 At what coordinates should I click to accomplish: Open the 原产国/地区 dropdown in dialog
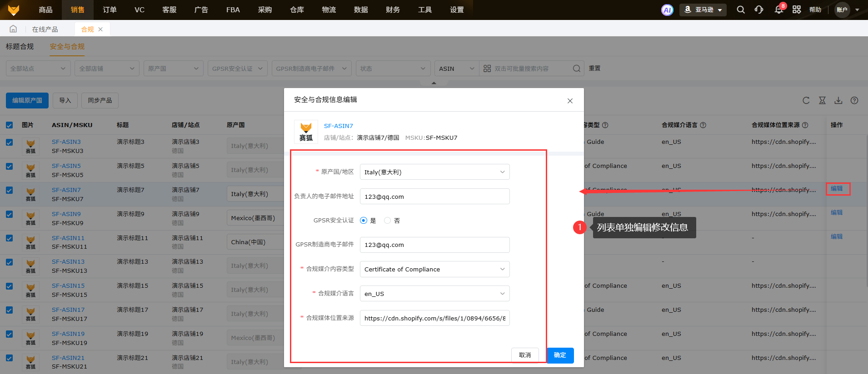(x=434, y=172)
